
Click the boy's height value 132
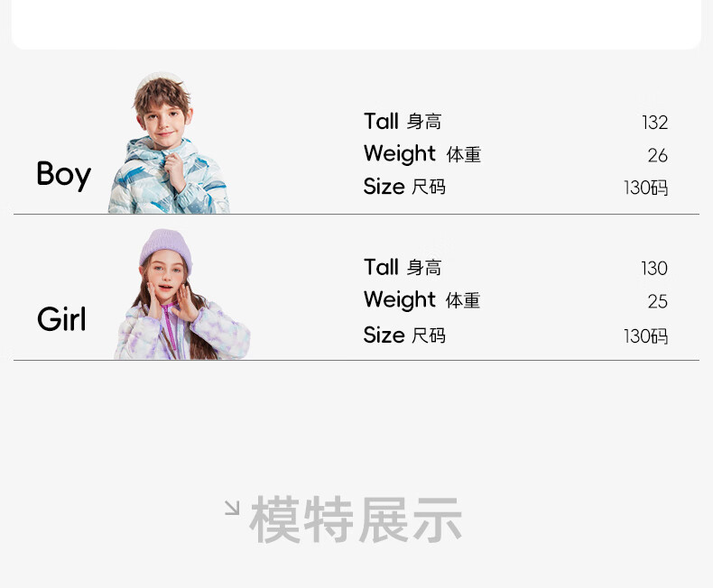(x=654, y=123)
